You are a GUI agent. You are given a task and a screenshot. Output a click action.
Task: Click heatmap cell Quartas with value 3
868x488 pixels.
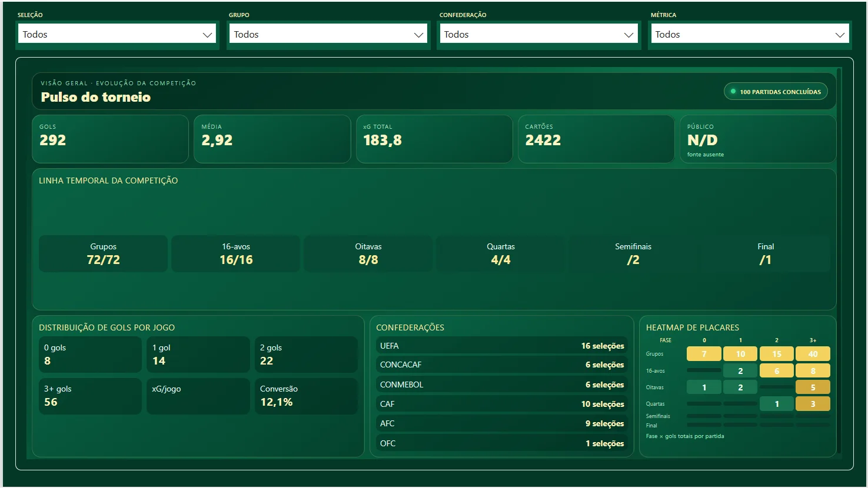click(813, 404)
